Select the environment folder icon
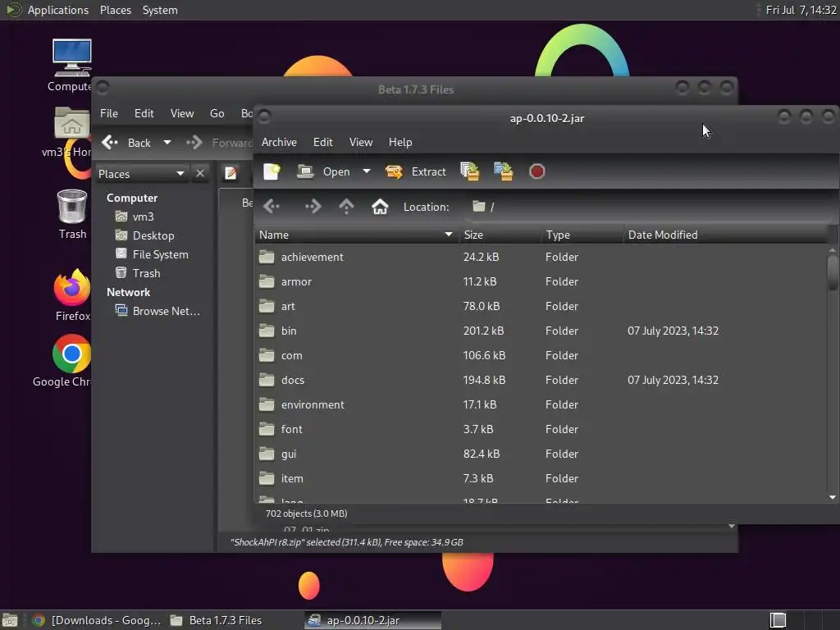Image resolution: width=840 pixels, height=630 pixels. tap(267, 404)
